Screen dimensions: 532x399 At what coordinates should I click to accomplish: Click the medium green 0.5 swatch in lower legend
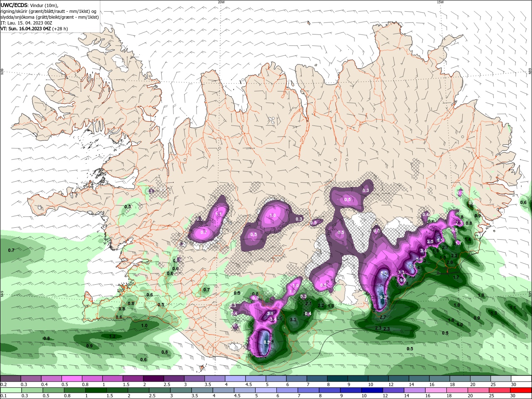pyautogui.click(x=53, y=390)
